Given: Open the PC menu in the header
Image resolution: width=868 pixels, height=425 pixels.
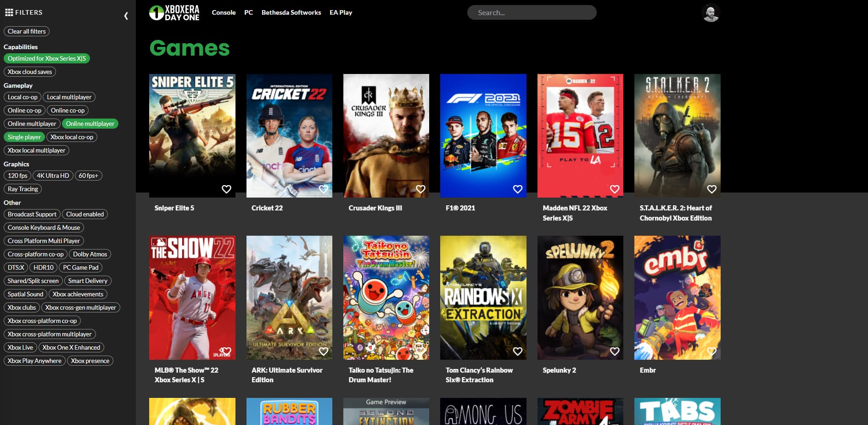Looking at the screenshot, I should coord(248,12).
